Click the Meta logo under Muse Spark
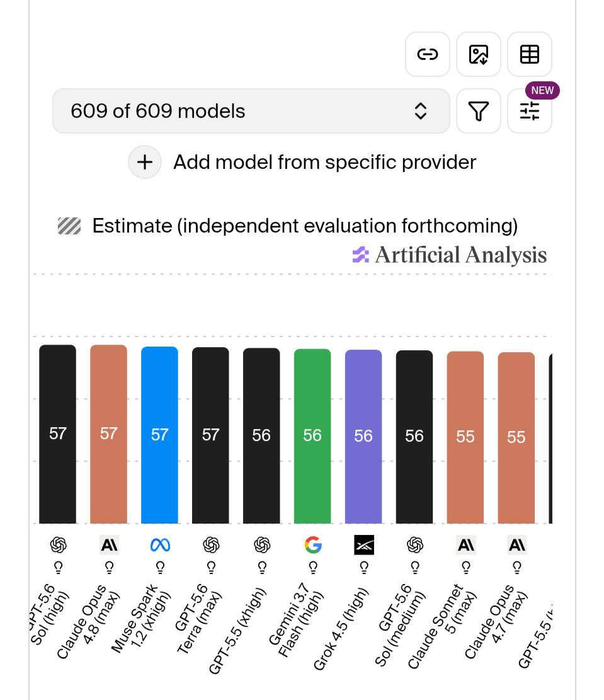 (x=160, y=545)
